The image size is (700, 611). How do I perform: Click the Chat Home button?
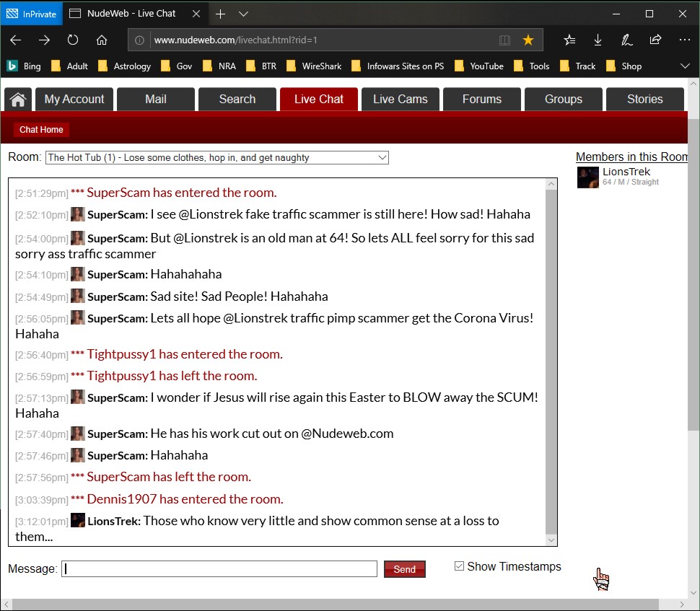tap(41, 130)
